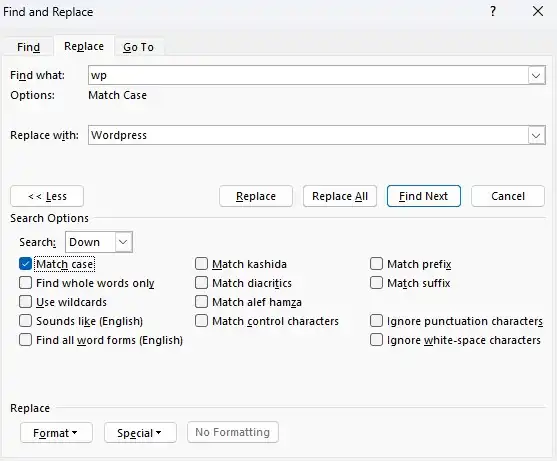
Task: Click the help question mark icon
Action: tap(493, 12)
